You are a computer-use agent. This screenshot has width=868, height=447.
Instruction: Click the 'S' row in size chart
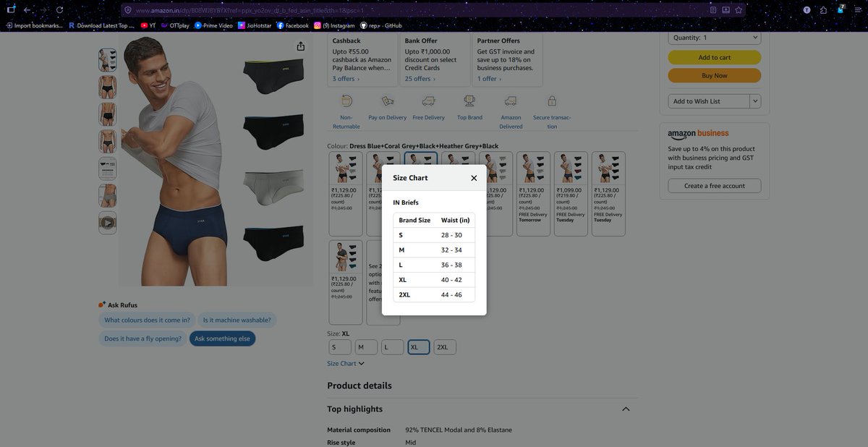point(434,235)
